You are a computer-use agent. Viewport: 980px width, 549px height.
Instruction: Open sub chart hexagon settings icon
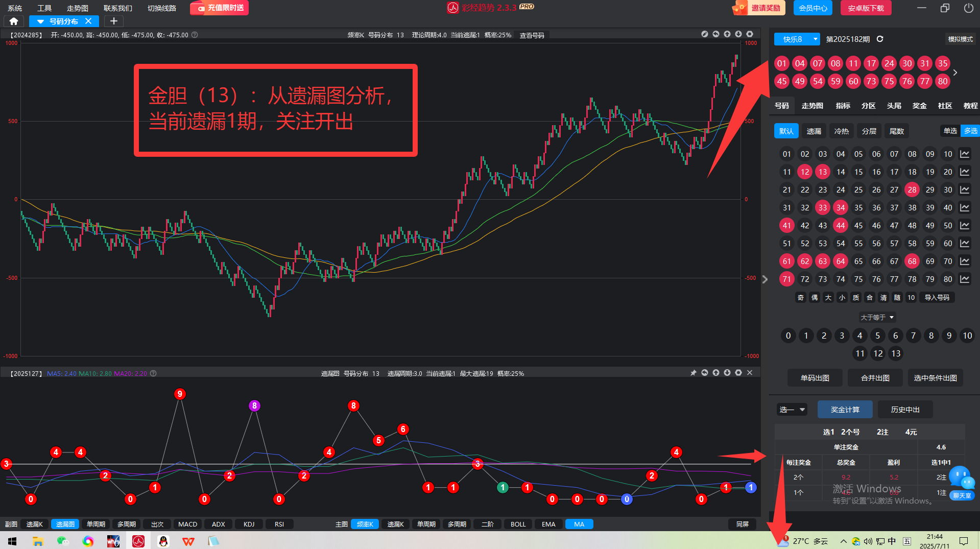[738, 373]
